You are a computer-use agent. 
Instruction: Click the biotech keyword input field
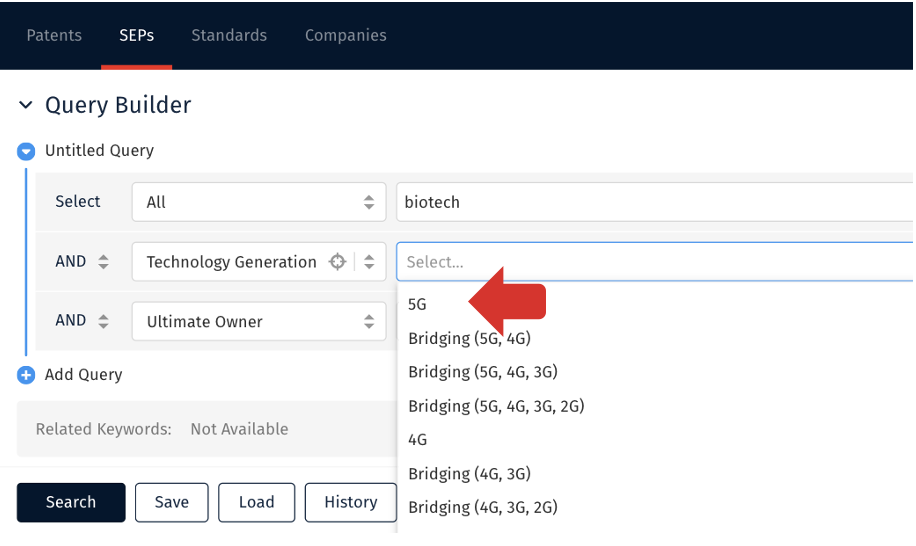(x=654, y=202)
